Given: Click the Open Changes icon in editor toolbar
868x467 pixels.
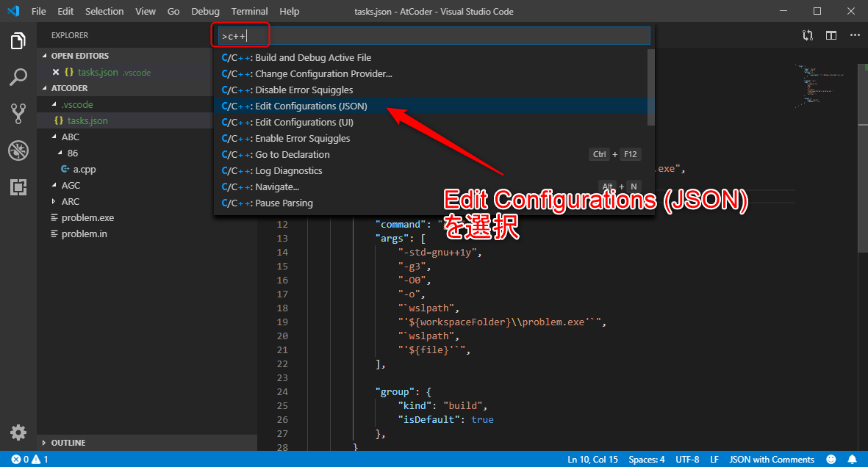Looking at the screenshot, I should (808, 35).
